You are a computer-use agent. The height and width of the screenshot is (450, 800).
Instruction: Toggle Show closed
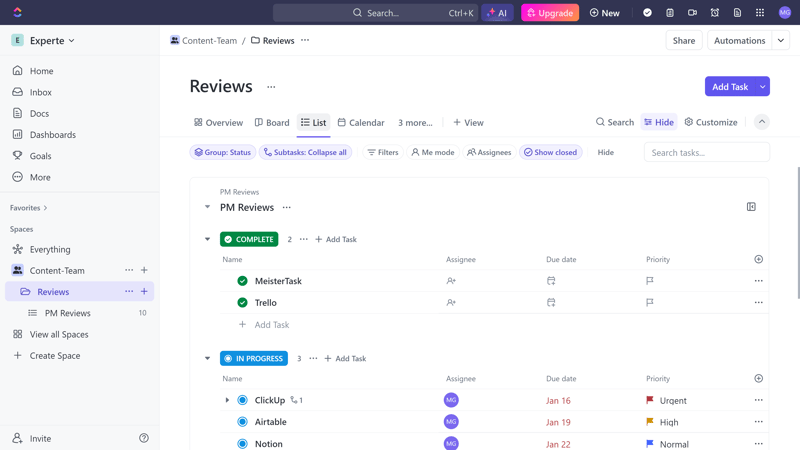[551, 152]
